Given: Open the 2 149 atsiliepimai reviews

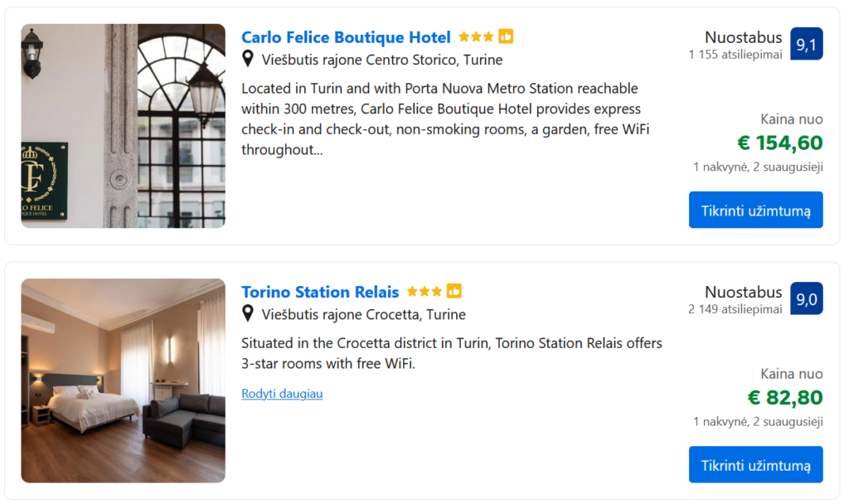Looking at the screenshot, I should (x=735, y=309).
